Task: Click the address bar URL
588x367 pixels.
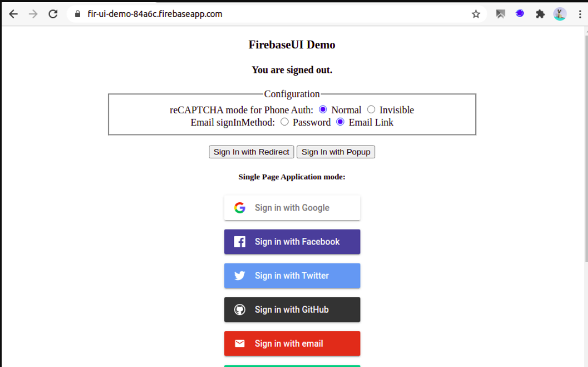Action: [x=155, y=14]
